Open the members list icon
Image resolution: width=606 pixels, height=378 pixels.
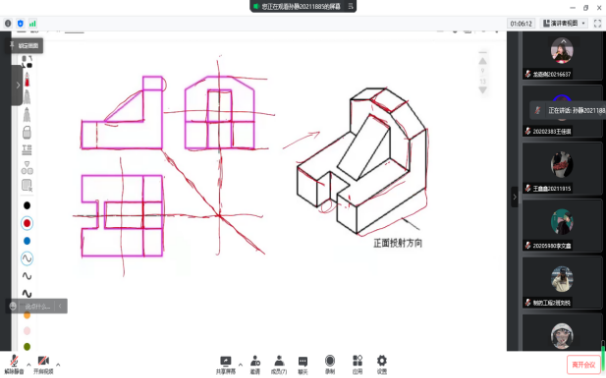click(279, 365)
